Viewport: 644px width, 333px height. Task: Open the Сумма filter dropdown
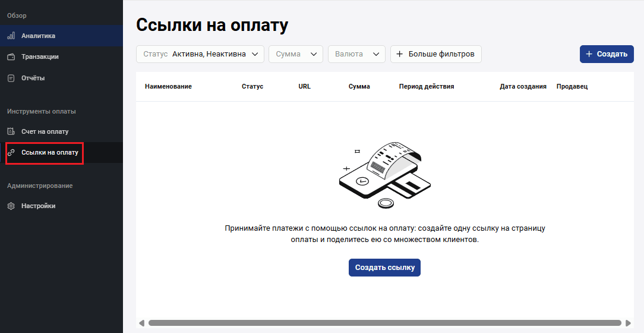point(296,54)
